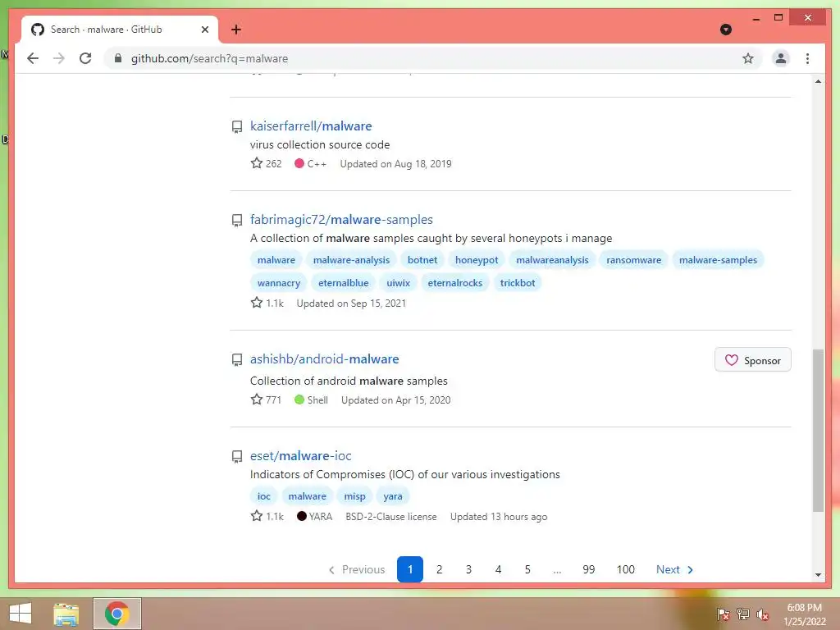Select malware tag under eset/malware-ioc
840x630 pixels.
307,496
